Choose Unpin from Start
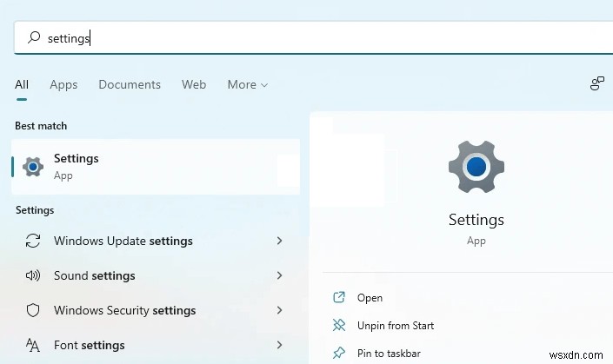The image size is (613, 364). pyautogui.click(x=395, y=326)
